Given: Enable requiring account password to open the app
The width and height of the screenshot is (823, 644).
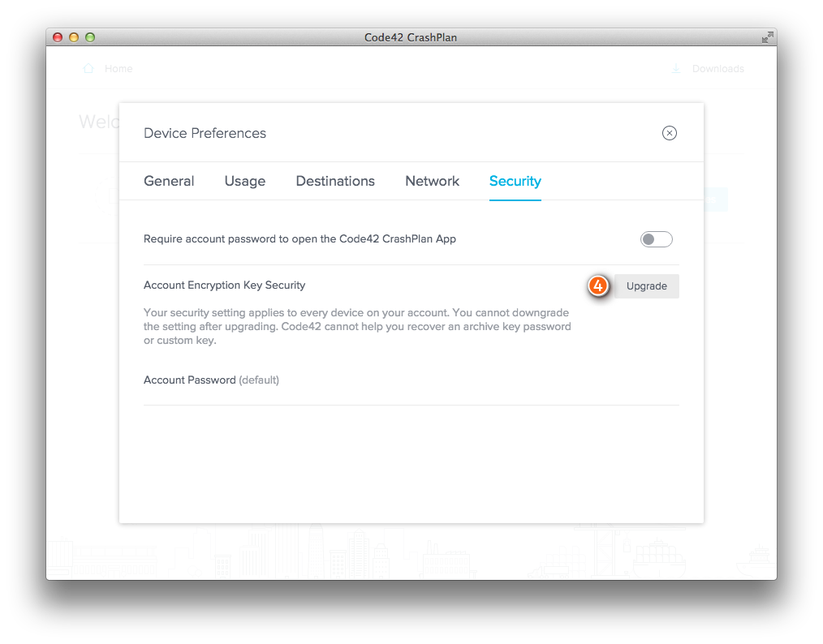Looking at the screenshot, I should (x=656, y=238).
